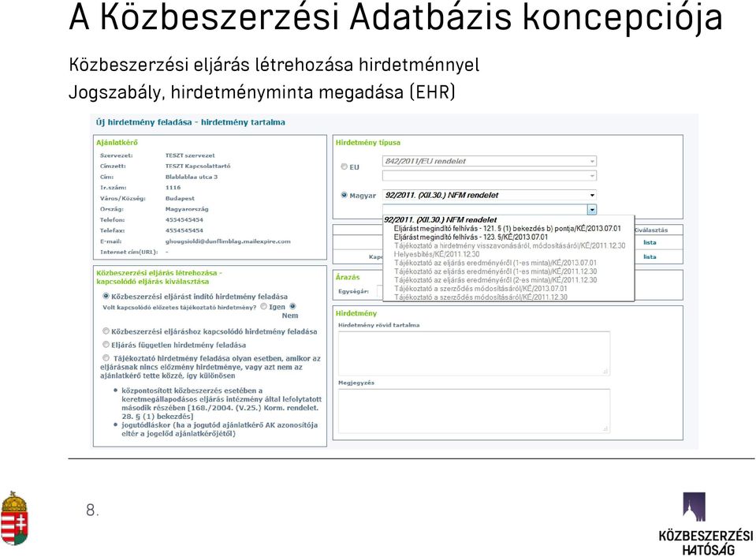The width and height of the screenshot is (756, 557).
Task: Click the Árazás section title
Action: pos(348,277)
